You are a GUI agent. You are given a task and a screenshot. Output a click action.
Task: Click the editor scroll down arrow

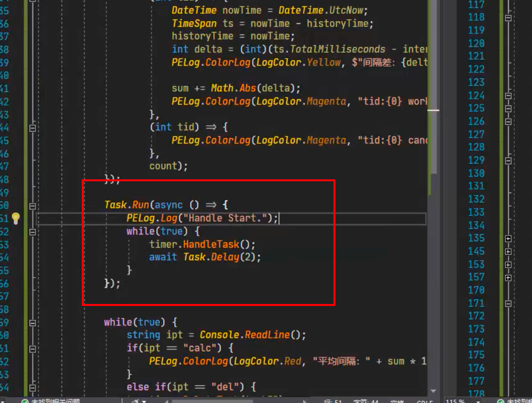(433, 391)
